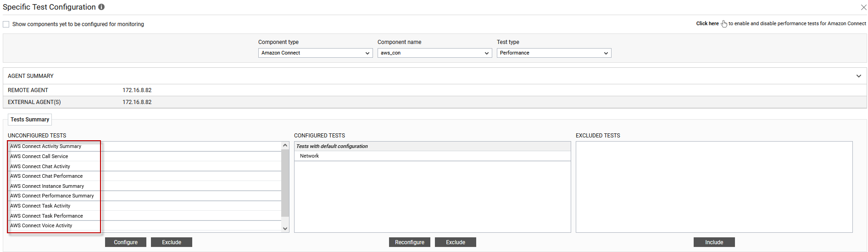Click the info icon beside Specific Test Configuration

tap(101, 7)
